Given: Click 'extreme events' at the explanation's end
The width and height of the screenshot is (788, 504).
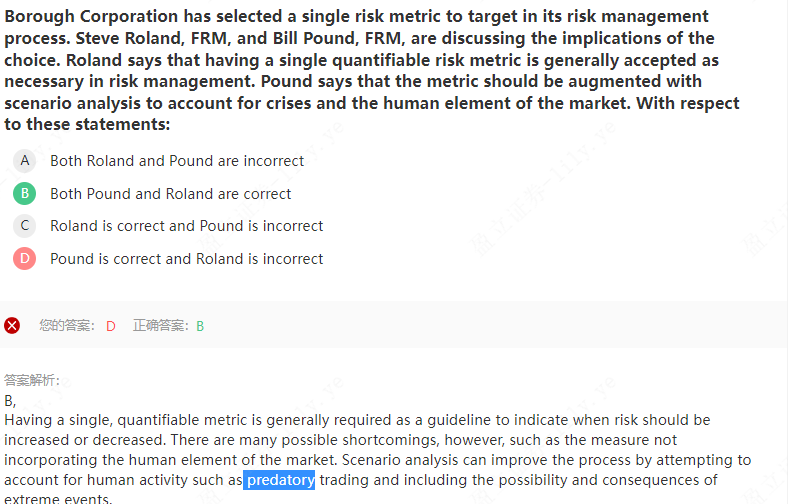Looking at the screenshot, I should (55, 498).
